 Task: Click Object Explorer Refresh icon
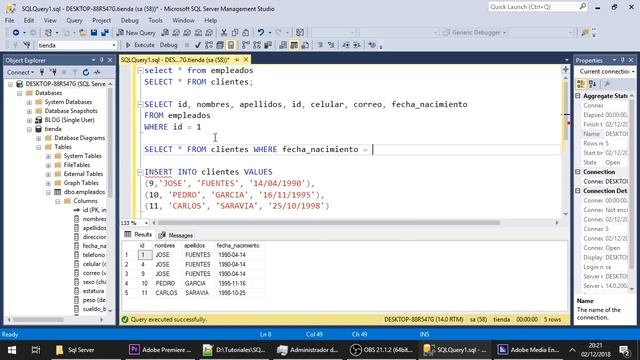point(86,72)
